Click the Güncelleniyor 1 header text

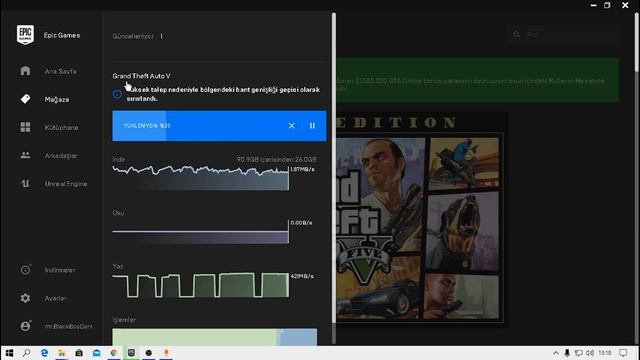(x=138, y=36)
